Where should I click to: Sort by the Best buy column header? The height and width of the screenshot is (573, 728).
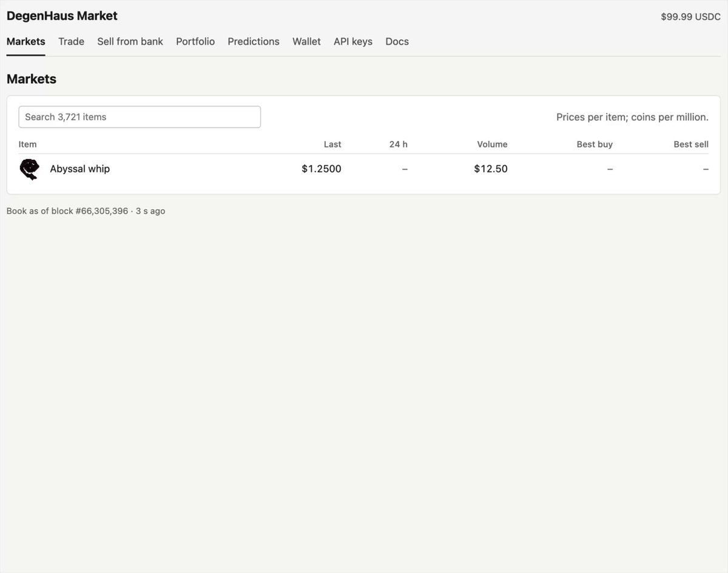(x=595, y=144)
